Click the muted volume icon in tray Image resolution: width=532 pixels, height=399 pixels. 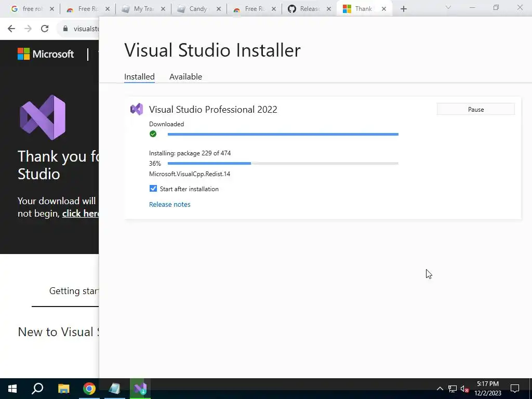[464, 389]
